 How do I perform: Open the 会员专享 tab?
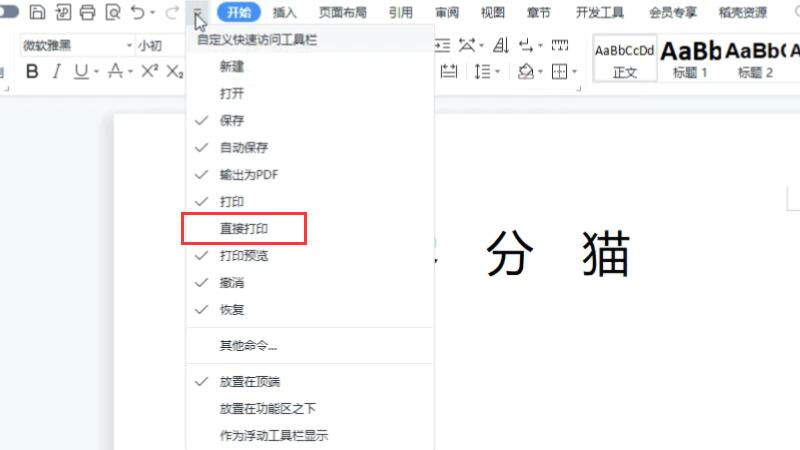pos(672,12)
